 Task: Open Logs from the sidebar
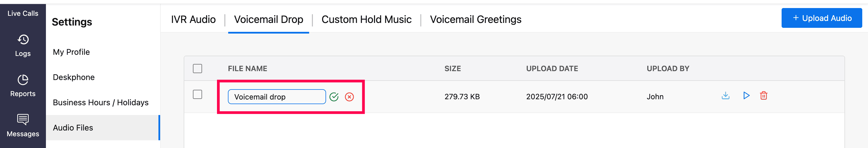[23, 45]
